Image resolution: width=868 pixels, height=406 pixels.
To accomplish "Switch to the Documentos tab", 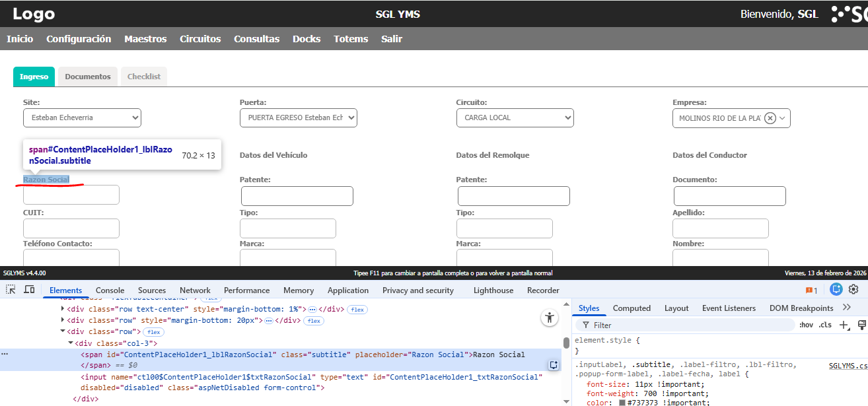I will (x=88, y=77).
